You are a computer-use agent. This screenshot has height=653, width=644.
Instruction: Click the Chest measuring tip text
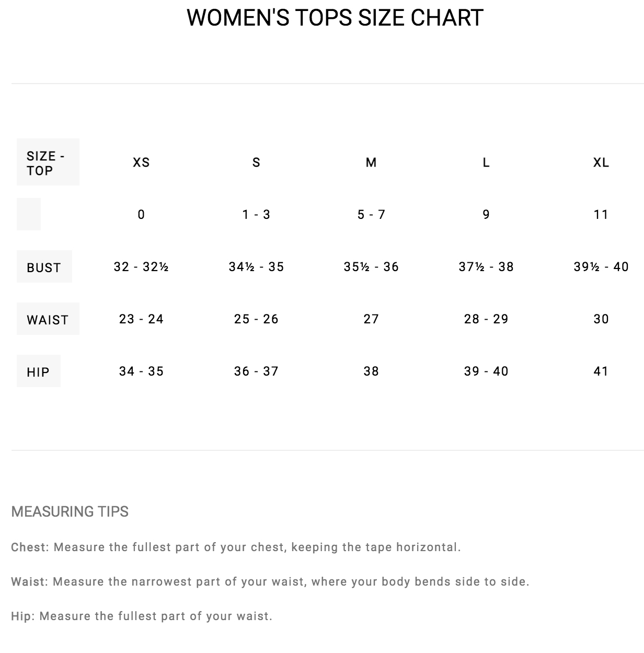(236, 547)
